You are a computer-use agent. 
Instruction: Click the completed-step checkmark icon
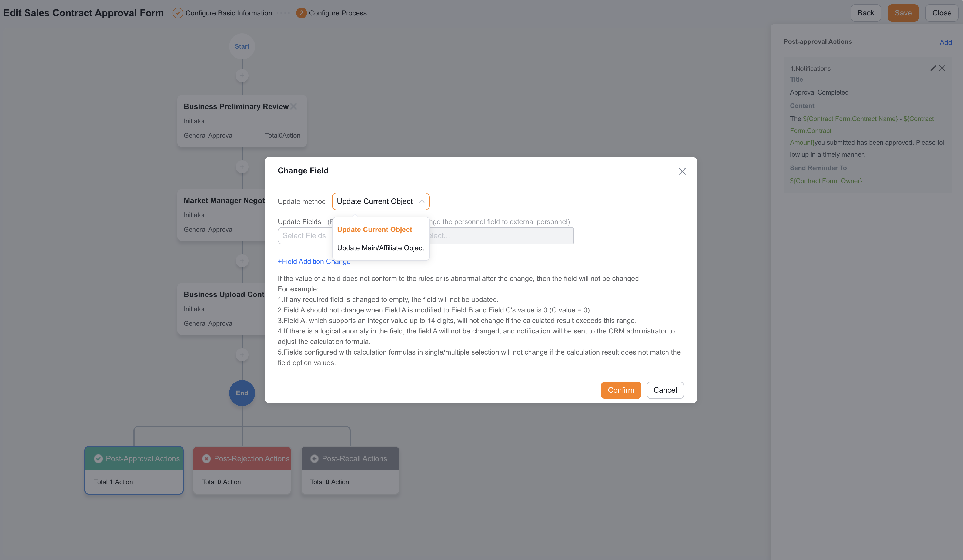178,13
